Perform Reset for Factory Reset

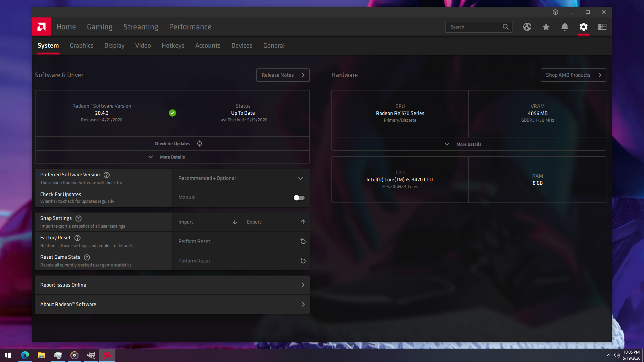point(241,241)
